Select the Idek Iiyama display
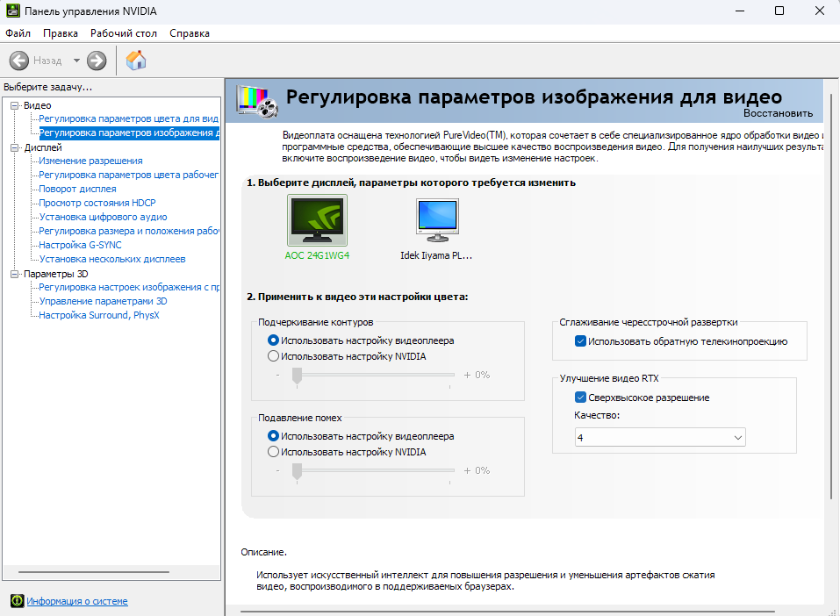This screenshot has width=840, height=616. click(x=436, y=229)
